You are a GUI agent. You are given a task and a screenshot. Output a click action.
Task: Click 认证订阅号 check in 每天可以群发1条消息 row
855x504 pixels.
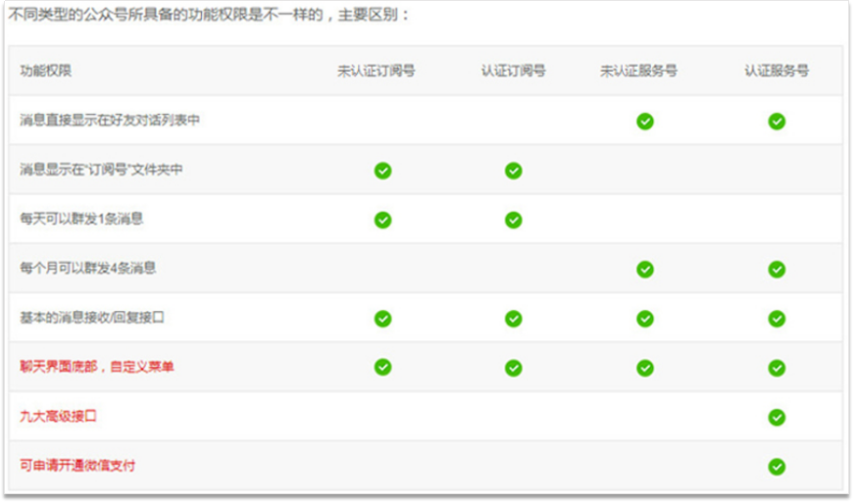[x=514, y=220]
